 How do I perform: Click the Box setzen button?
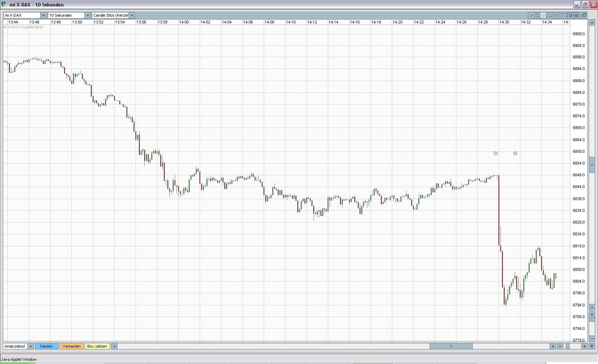pos(97,346)
